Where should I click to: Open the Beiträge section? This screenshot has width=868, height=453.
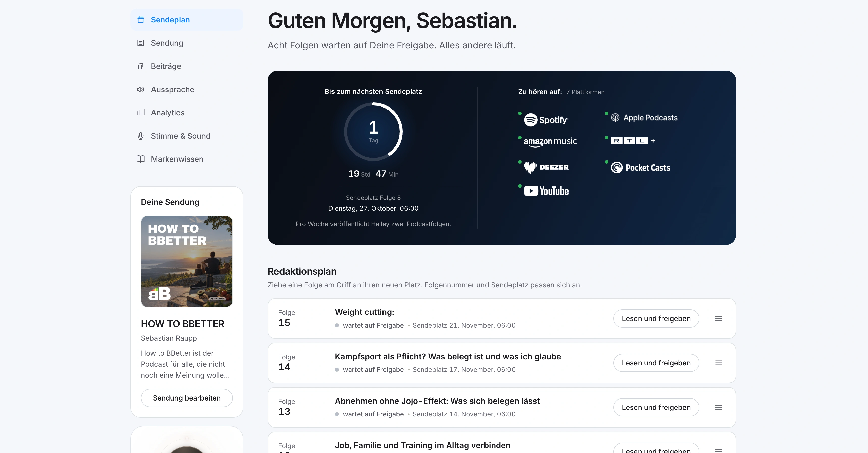(187, 66)
